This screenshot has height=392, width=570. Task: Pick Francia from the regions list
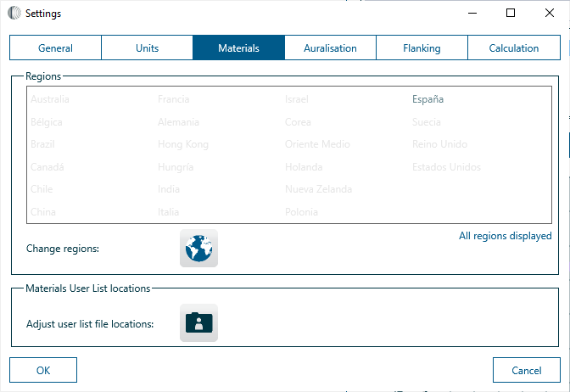pos(173,99)
